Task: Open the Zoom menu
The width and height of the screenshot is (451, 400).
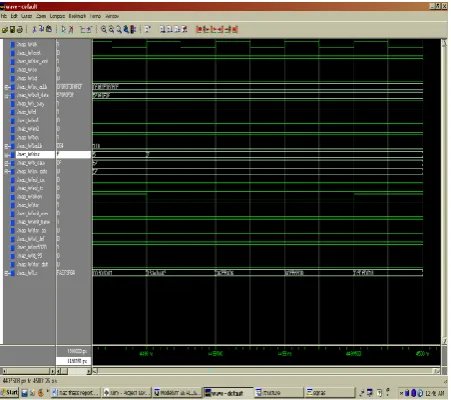Action: point(41,16)
